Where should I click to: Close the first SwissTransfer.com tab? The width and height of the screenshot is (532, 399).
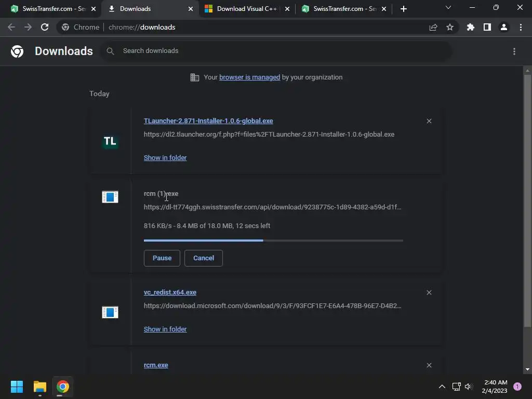94,9
